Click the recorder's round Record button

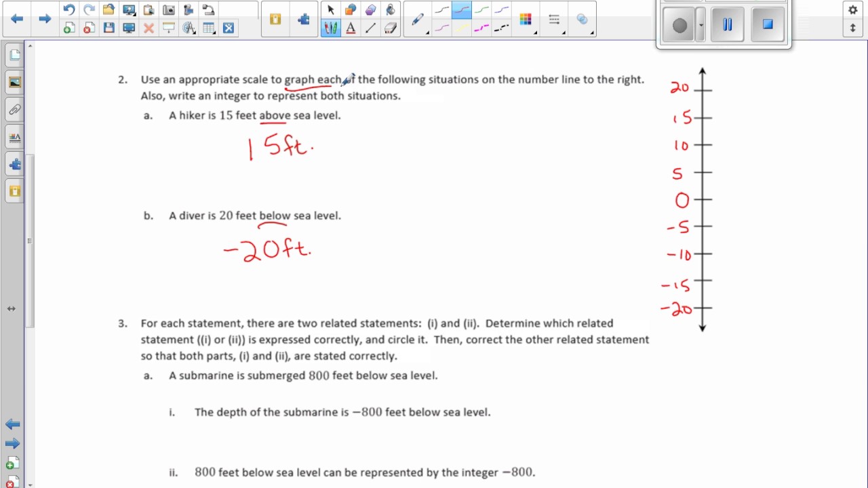(679, 26)
